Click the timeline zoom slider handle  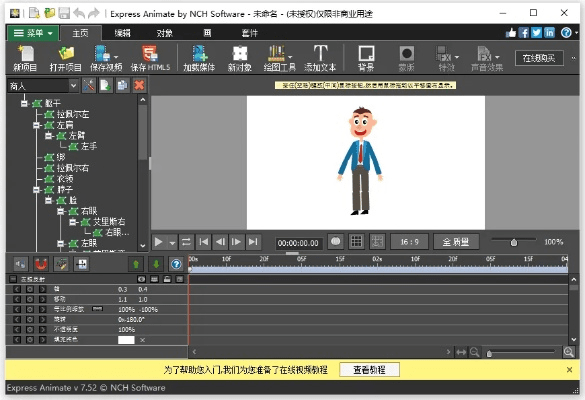pos(489,353)
